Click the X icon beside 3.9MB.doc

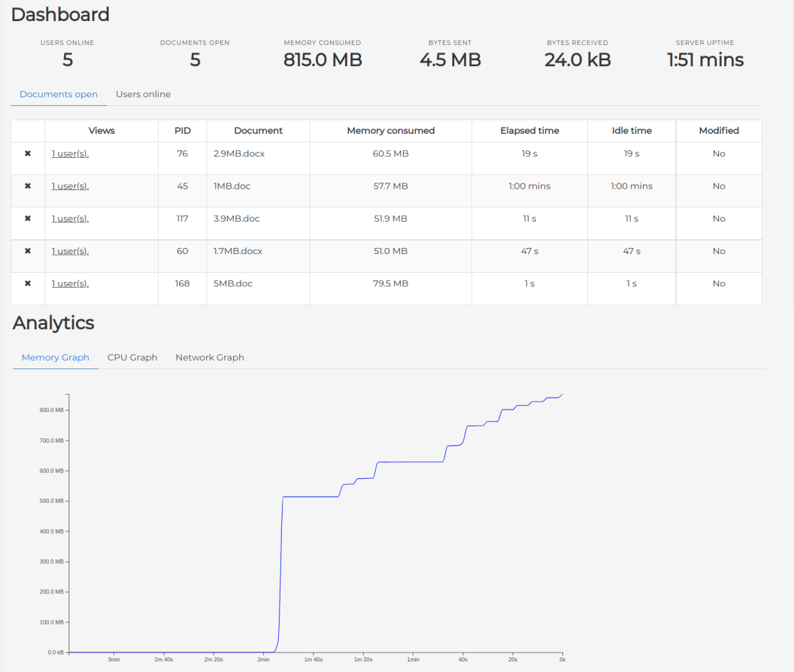(28, 219)
